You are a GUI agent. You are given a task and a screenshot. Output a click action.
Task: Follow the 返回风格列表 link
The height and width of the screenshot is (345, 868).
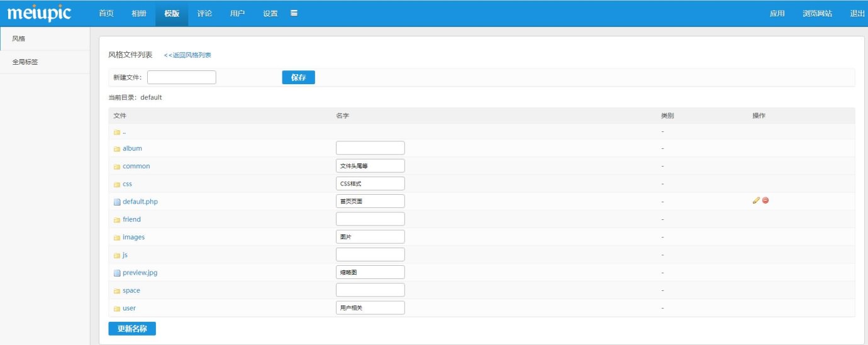pyautogui.click(x=187, y=55)
